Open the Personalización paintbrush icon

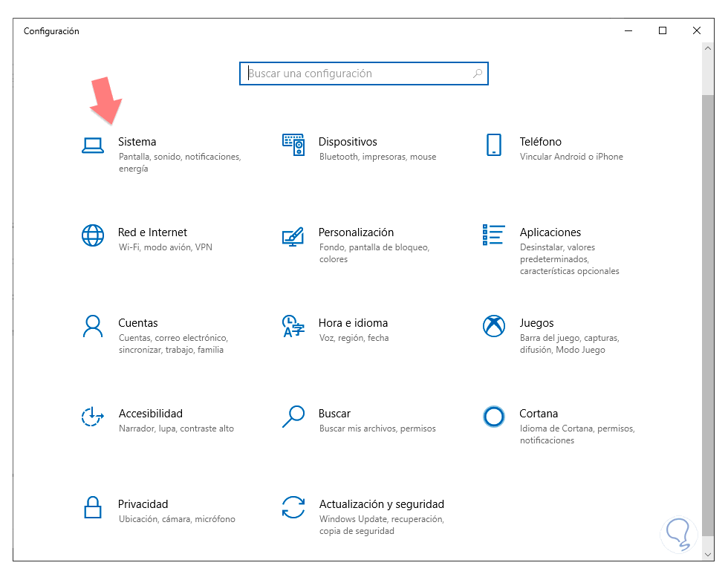point(293,236)
